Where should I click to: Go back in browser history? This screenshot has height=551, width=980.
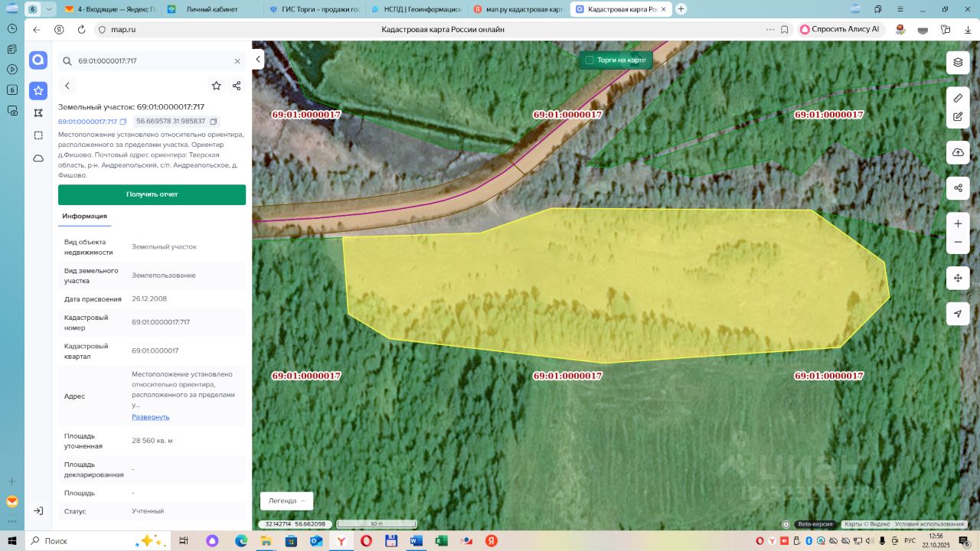(x=37, y=29)
